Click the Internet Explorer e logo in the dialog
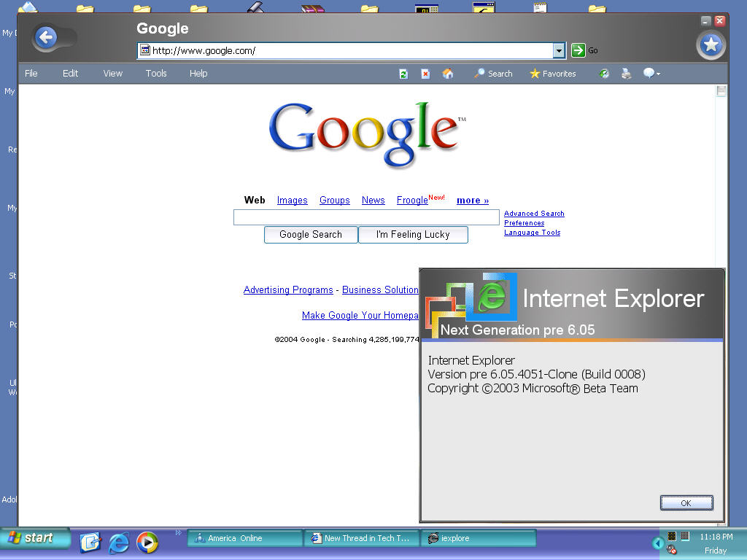This screenshot has width=747, height=560. pos(492,296)
